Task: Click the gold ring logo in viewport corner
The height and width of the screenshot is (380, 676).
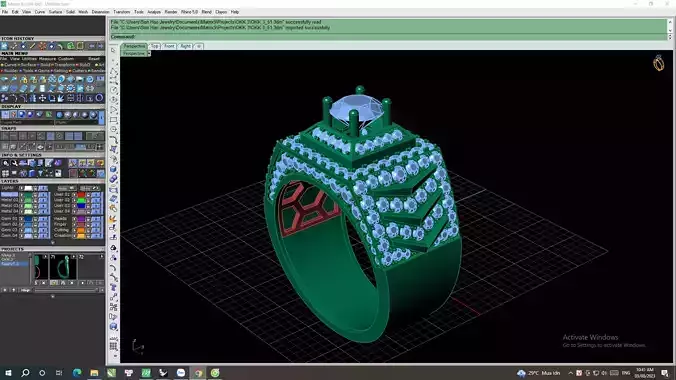Action: pyautogui.click(x=658, y=63)
